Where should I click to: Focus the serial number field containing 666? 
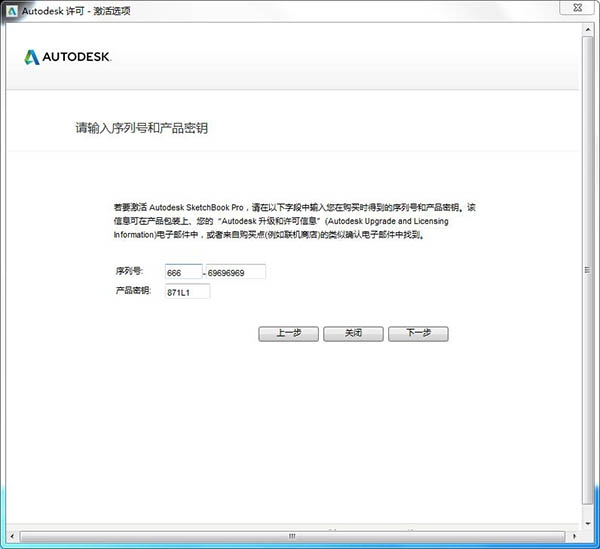point(183,272)
